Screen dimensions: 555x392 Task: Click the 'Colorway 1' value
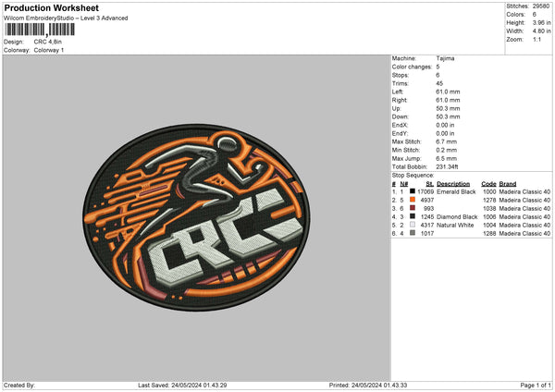point(49,50)
